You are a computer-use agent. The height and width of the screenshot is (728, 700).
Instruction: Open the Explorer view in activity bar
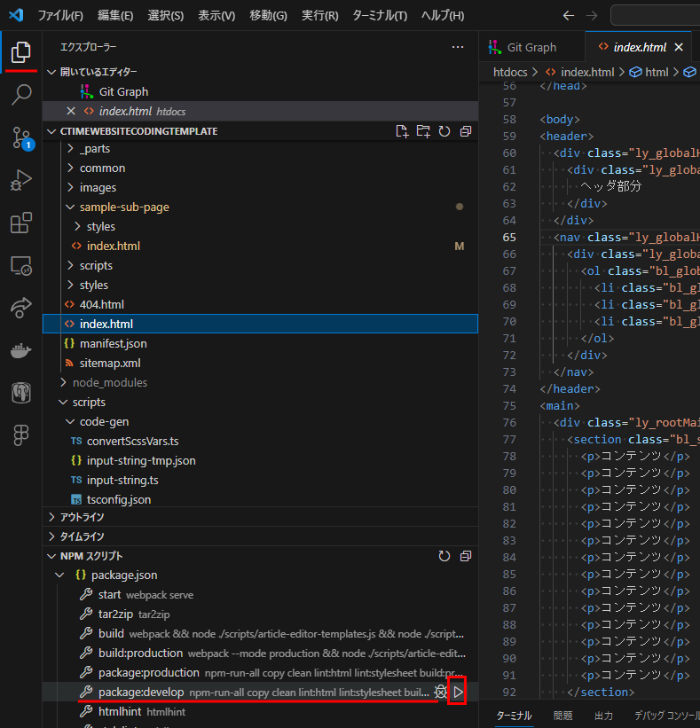tap(21, 52)
